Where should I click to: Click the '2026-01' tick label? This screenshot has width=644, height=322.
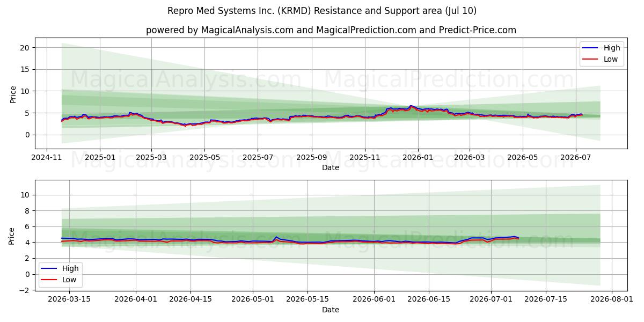(418, 157)
